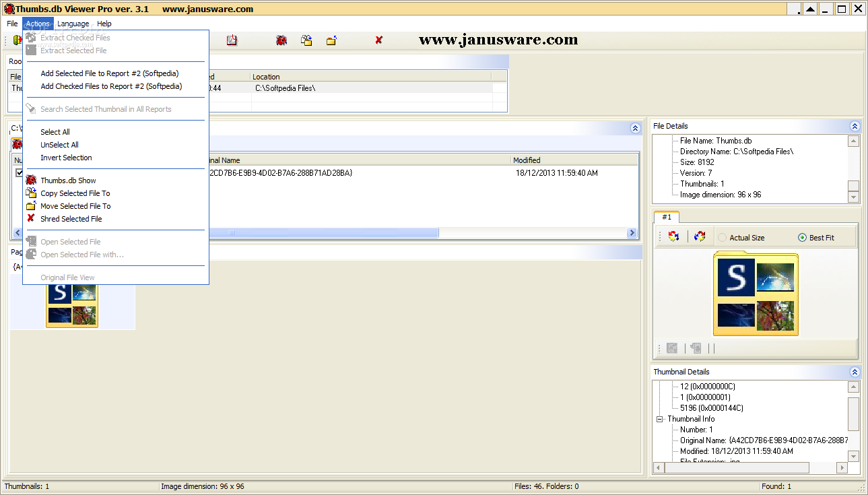Sort by the Location column header
This screenshot has width=868, height=495.
[x=370, y=77]
